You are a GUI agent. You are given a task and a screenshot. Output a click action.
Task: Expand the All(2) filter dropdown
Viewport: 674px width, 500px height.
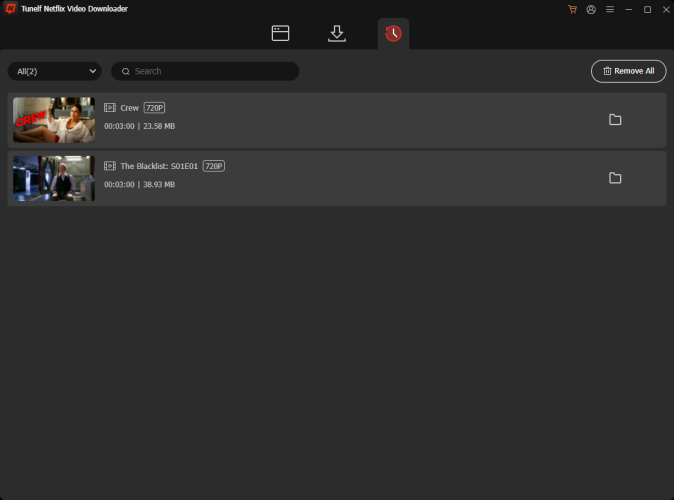55,71
